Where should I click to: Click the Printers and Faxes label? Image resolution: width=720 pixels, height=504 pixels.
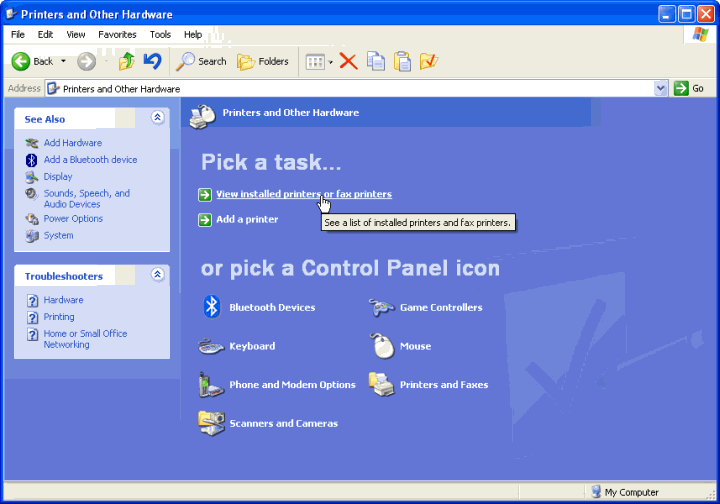[444, 385]
